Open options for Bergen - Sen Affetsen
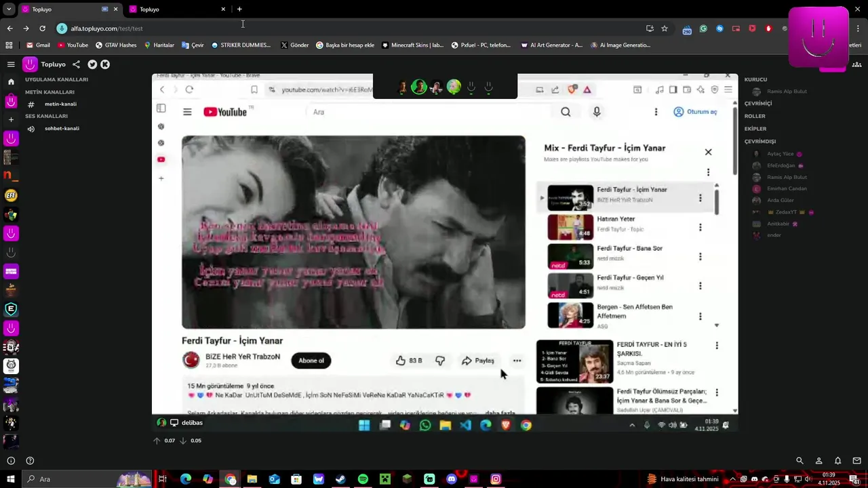The width and height of the screenshot is (868, 488). click(701, 317)
